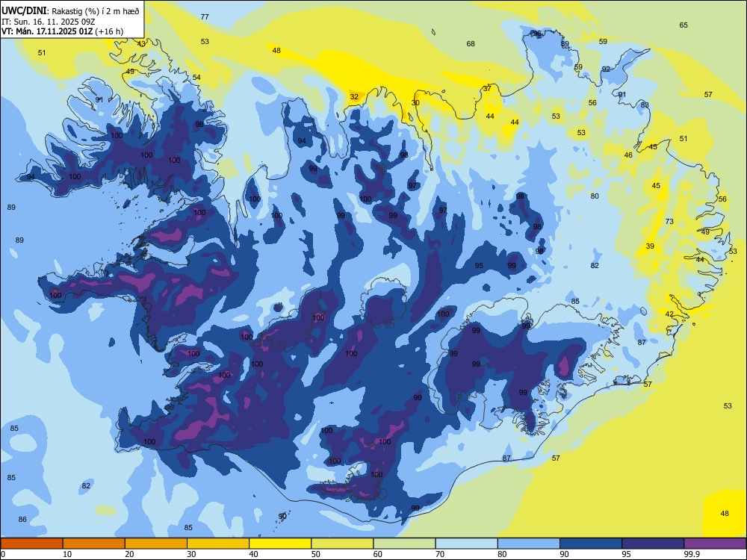Select the purple above-99.9 legend swatch
This screenshot has height=560, width=747.
[715, 544]
